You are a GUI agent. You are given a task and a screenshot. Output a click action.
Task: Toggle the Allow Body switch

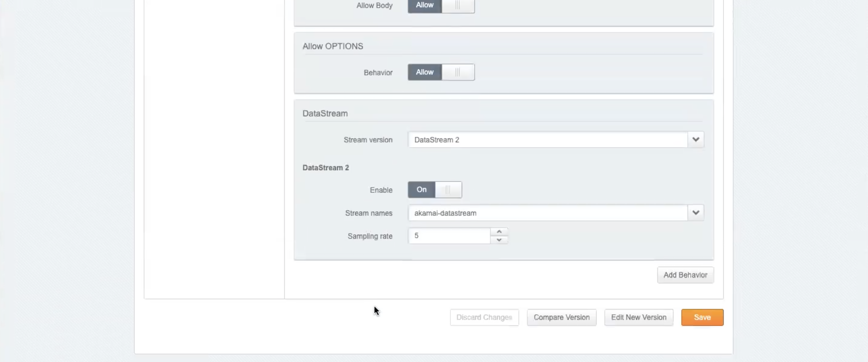point(441,6)
